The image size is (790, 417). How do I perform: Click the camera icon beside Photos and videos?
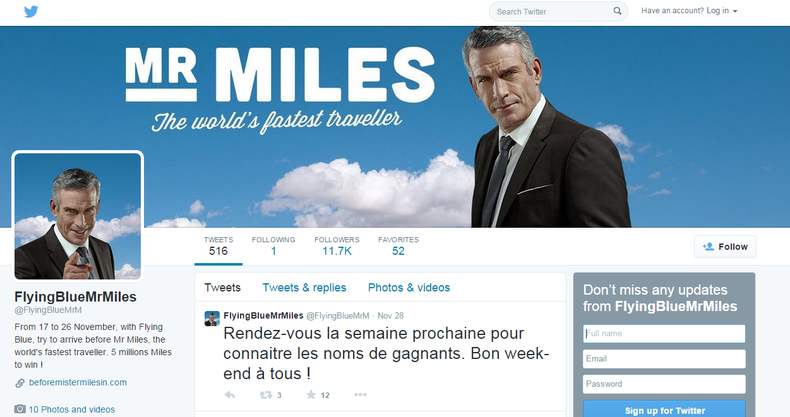[x=20, y=409]
